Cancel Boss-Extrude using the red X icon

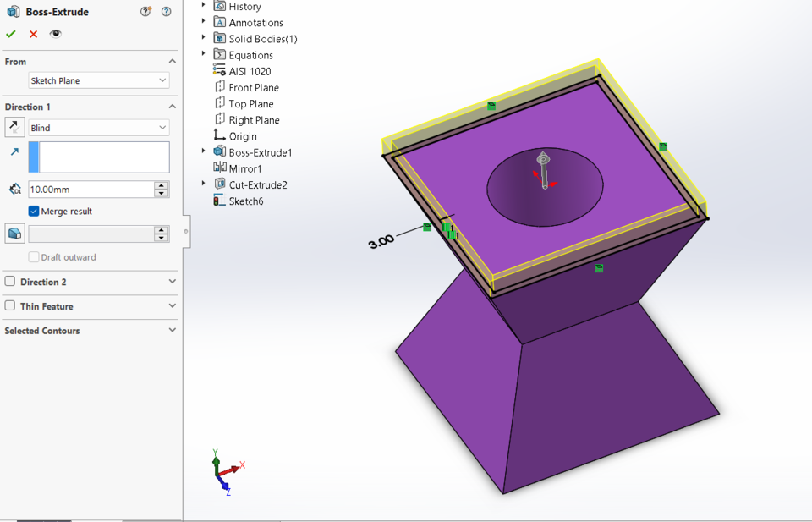[32, 35]
